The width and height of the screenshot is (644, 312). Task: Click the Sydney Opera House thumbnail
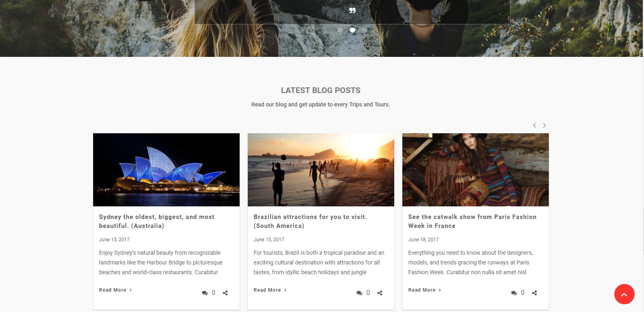point(166,170)
